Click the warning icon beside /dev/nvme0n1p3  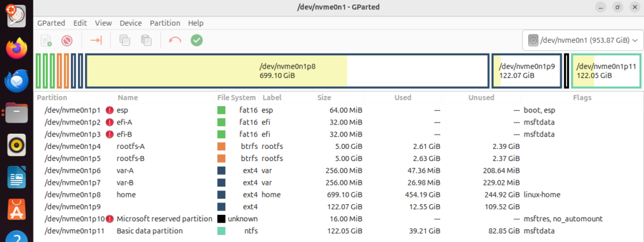(109, 134)
